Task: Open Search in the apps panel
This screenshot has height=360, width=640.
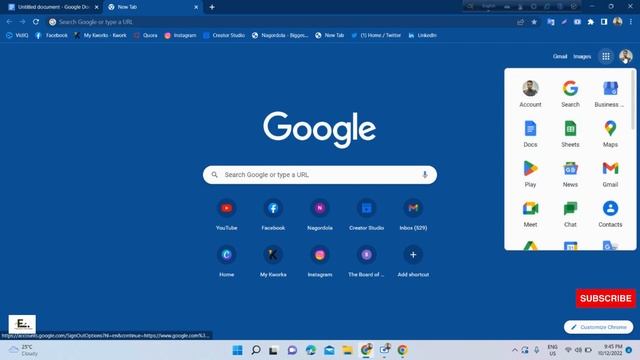Action: click(570, 94)
